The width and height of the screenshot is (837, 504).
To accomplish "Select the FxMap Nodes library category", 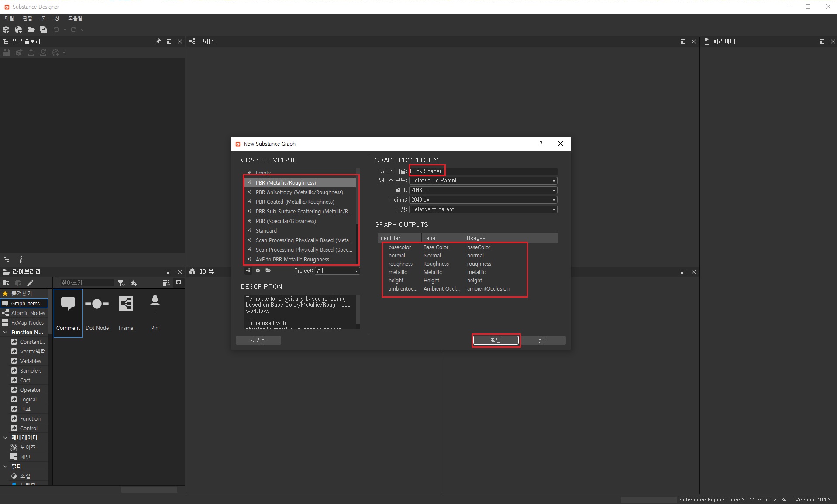I will 24,323.
